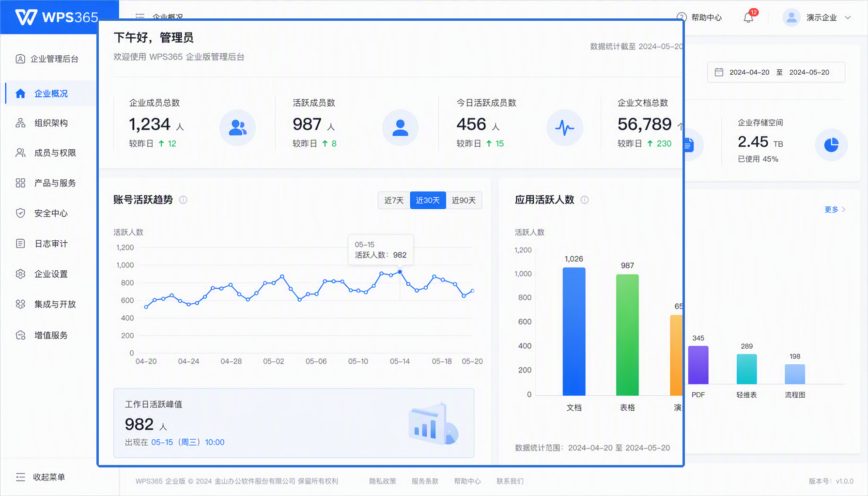Click the bar chart illustration in peak card
The width and height of the screenshot is (868, 496).
coord(433,424)
